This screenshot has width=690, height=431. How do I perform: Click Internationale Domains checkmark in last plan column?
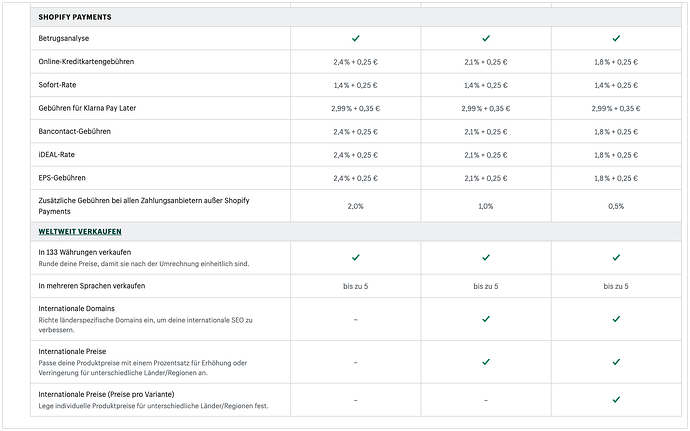(616, 319)
